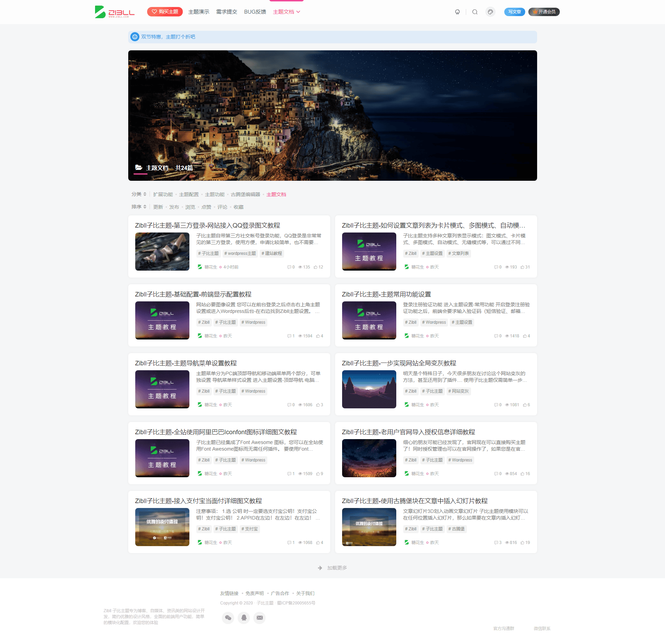Select the 古腾堡编辑器 category tab

click(245, 194)
